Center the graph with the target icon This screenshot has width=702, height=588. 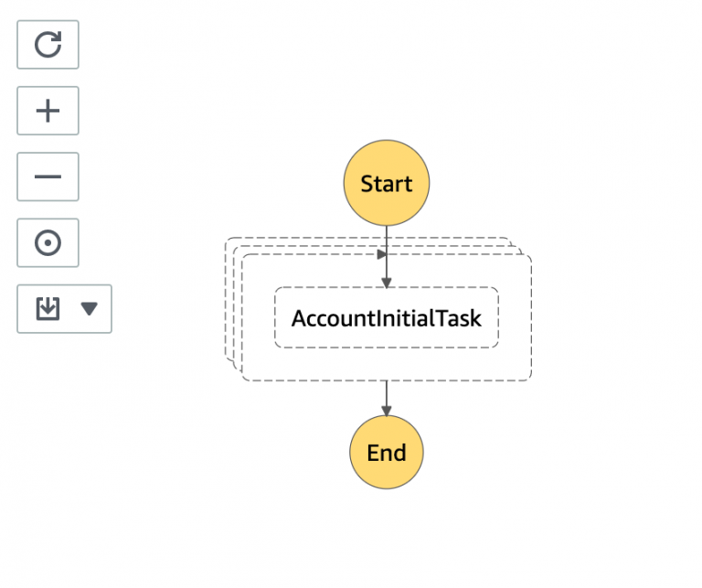[48, 242]
